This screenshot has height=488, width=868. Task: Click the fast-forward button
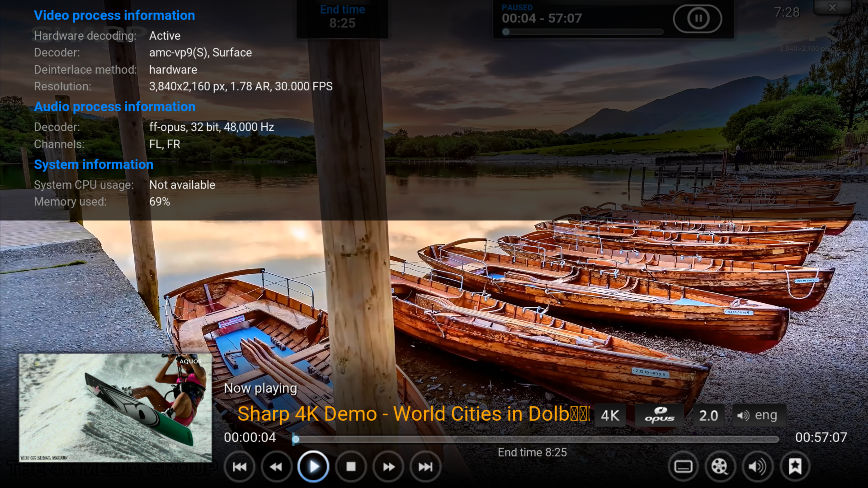[x=388, y=467]
